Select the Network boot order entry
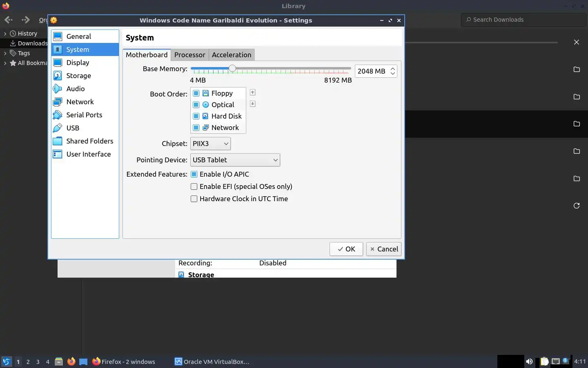This screenshot has height=368, width=588. click(218, 128)
